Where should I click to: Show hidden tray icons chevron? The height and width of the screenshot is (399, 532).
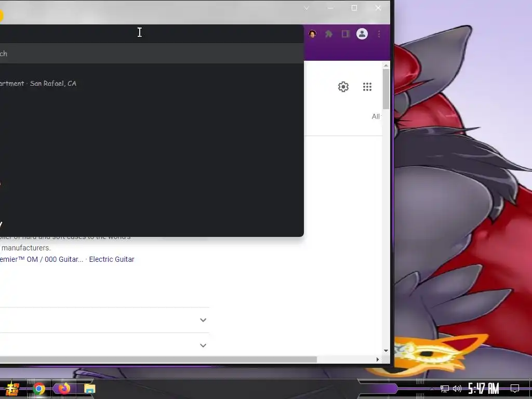pyautogui.click(x=432, y=389)
